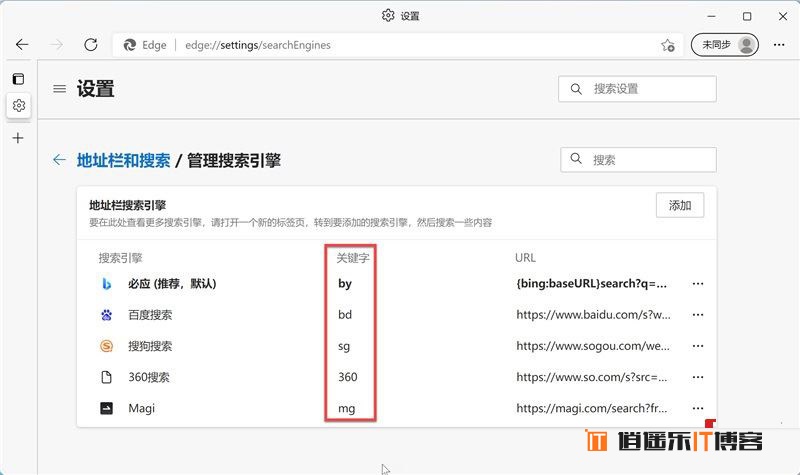
Task: Open more actions for 搜狗搜索 row
Action: (698, 346)
